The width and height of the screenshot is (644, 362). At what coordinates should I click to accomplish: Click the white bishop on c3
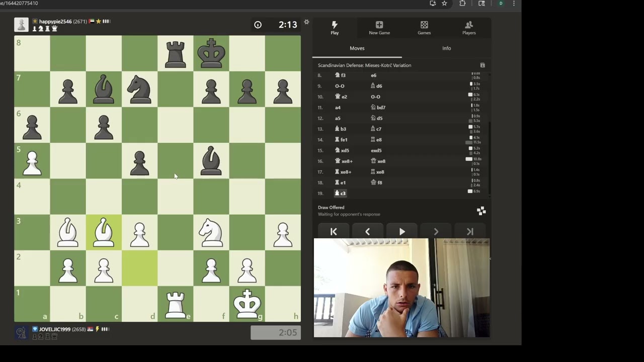coord(104,232)
